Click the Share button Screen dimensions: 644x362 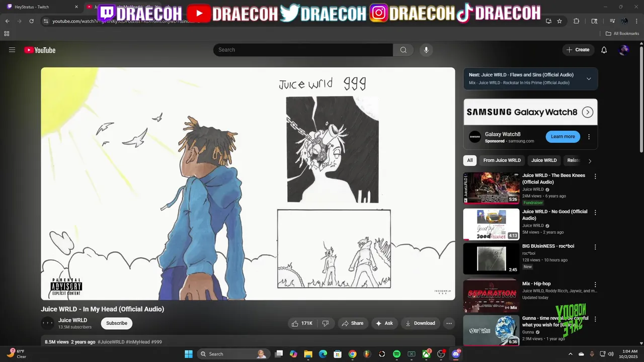pyautogui.click(x=353, y=323)
